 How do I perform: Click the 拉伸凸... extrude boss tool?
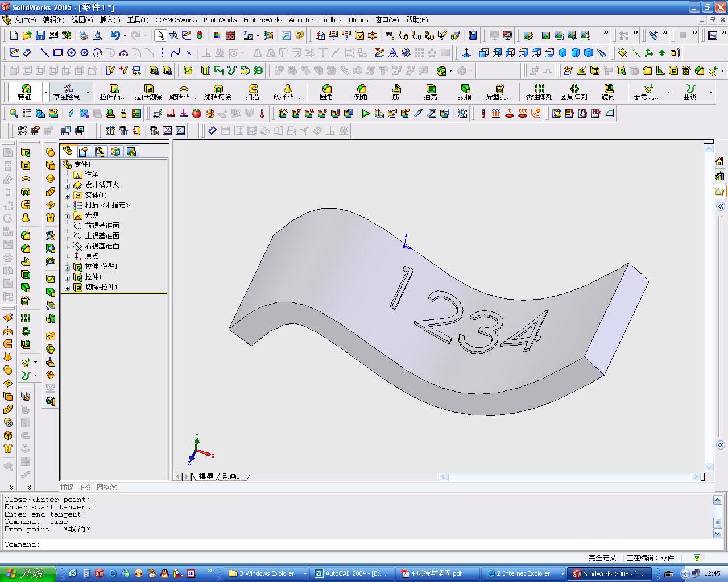coord(113,92)
